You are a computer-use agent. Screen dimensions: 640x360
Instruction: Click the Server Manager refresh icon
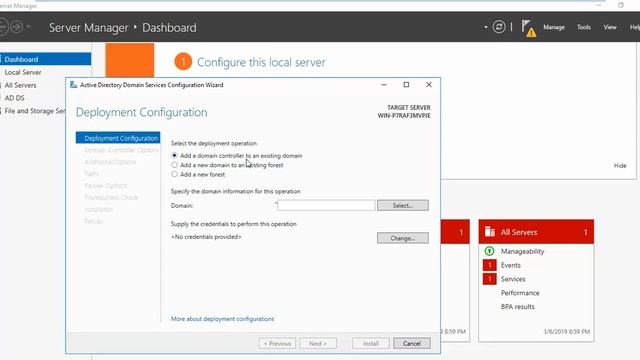[x=499, y=27]
